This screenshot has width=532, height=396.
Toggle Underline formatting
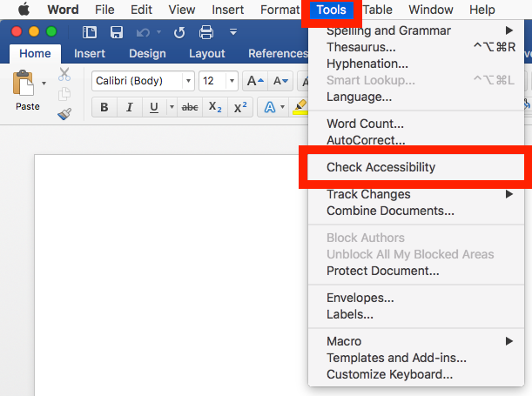pos(154,107)
